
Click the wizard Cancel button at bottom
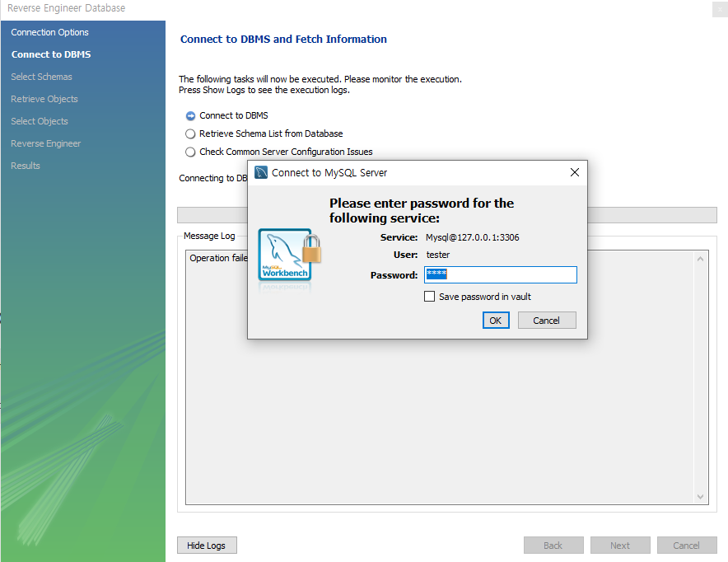pyautogui.click(x=687, y=546)
